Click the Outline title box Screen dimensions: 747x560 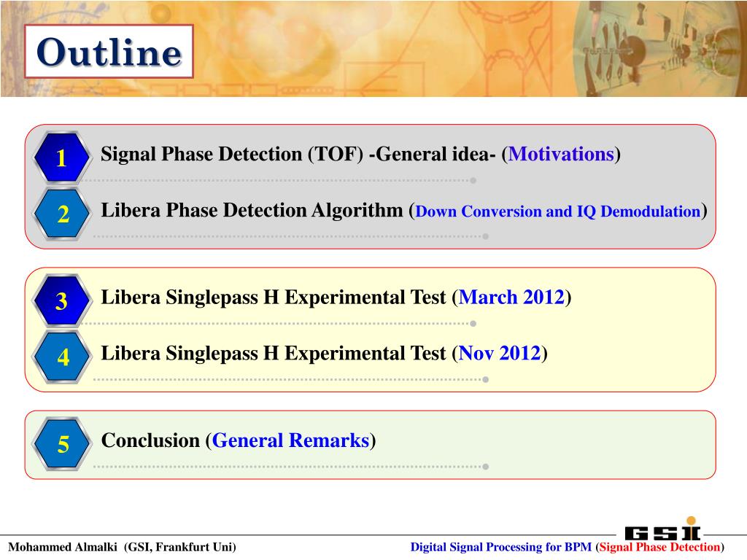coord(109,52)
